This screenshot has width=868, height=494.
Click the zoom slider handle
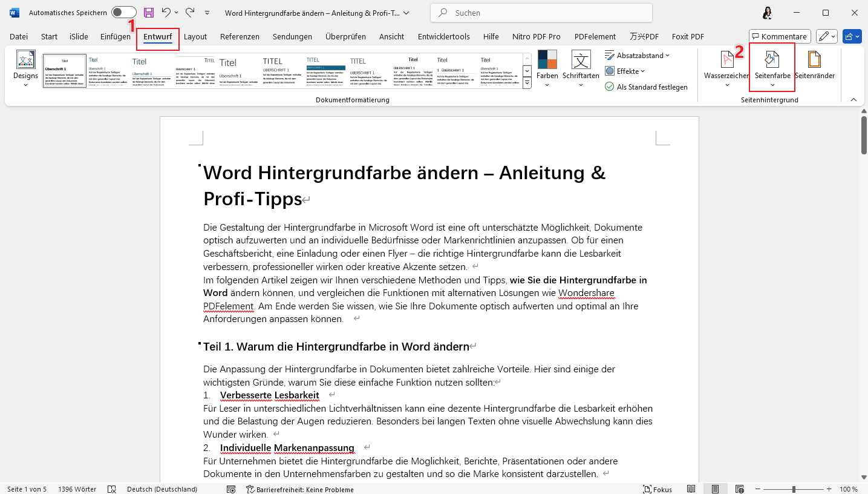coord(794,489)
